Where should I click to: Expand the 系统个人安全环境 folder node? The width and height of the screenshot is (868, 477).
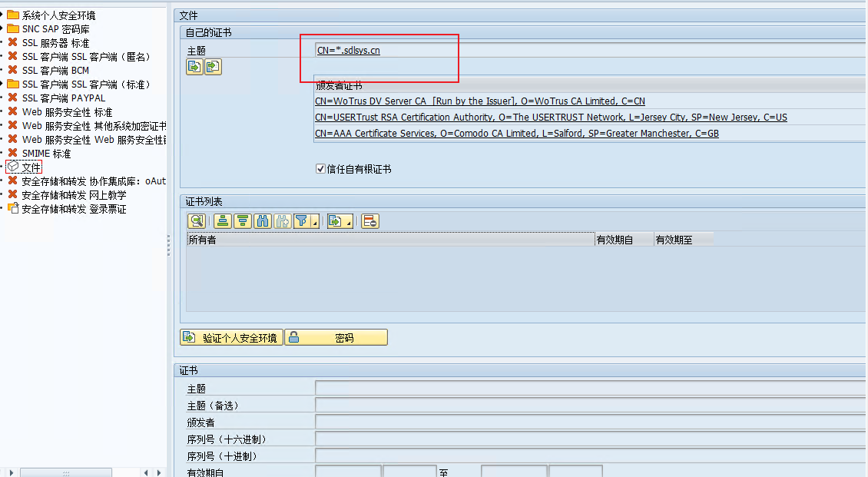tap(2, 15)
